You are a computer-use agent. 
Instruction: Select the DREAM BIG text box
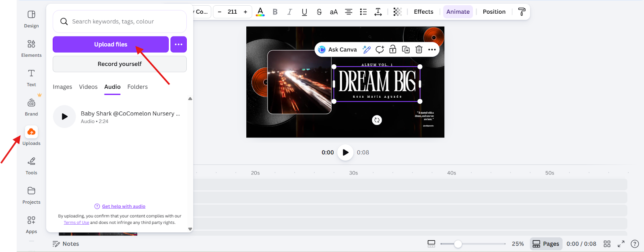click(377, 84)
